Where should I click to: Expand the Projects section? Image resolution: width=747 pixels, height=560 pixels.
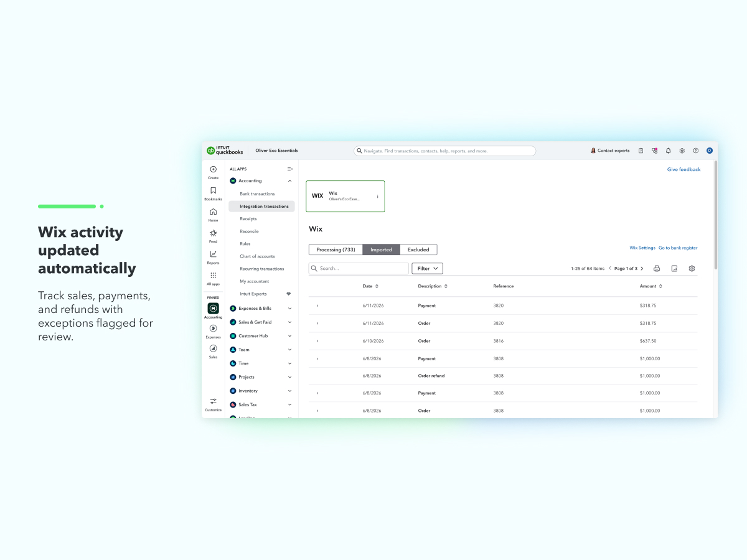290,377
